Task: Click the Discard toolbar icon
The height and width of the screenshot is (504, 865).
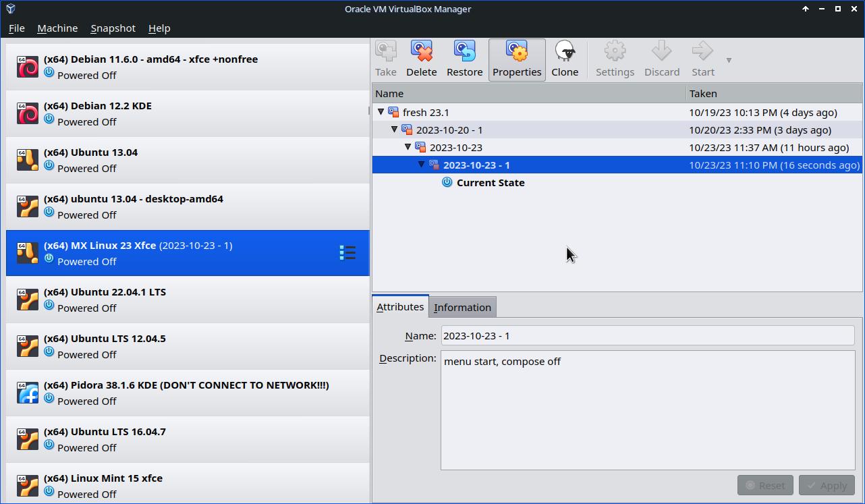Action: (x=662, y=59)
